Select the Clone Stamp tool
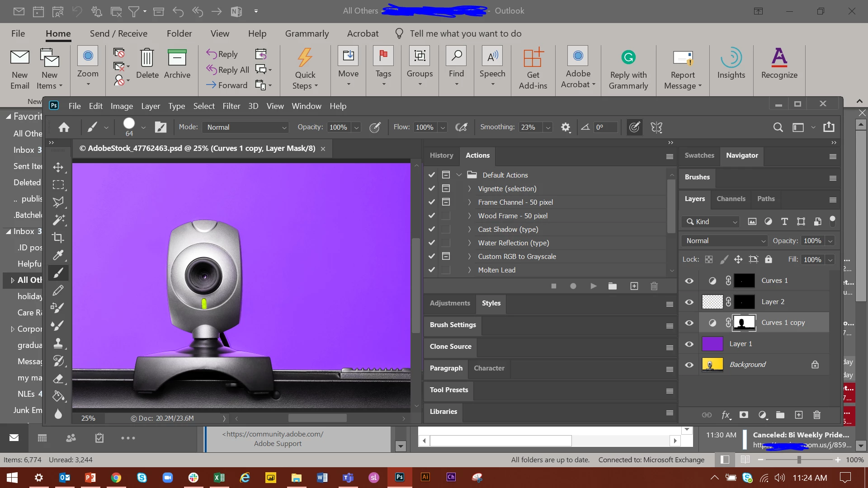868x488 pixels. (x=58, y=343)
